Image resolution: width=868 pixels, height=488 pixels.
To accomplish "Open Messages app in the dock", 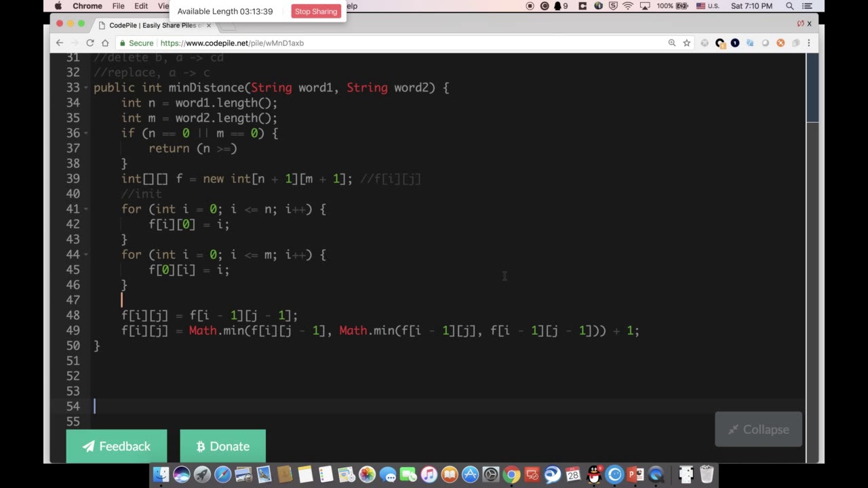I will pos(388,474).
